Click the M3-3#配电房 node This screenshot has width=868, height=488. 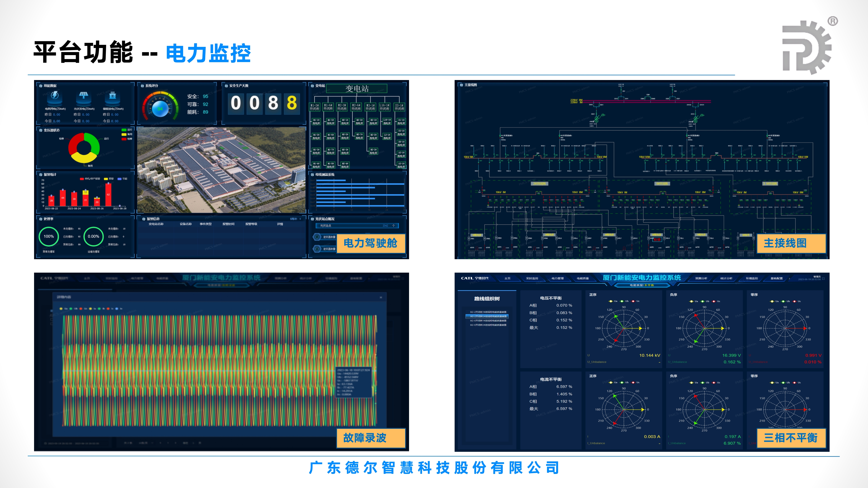click(x=373, y=151)
